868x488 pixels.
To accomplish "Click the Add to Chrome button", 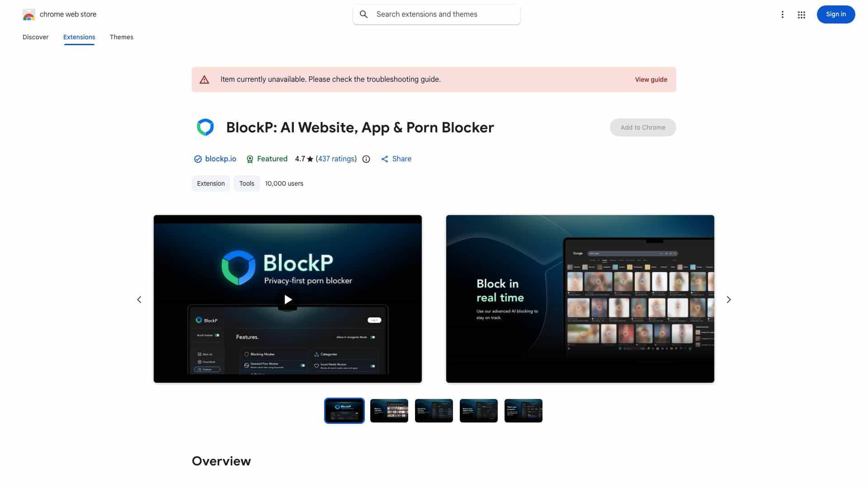I will (x=642, y=127).
